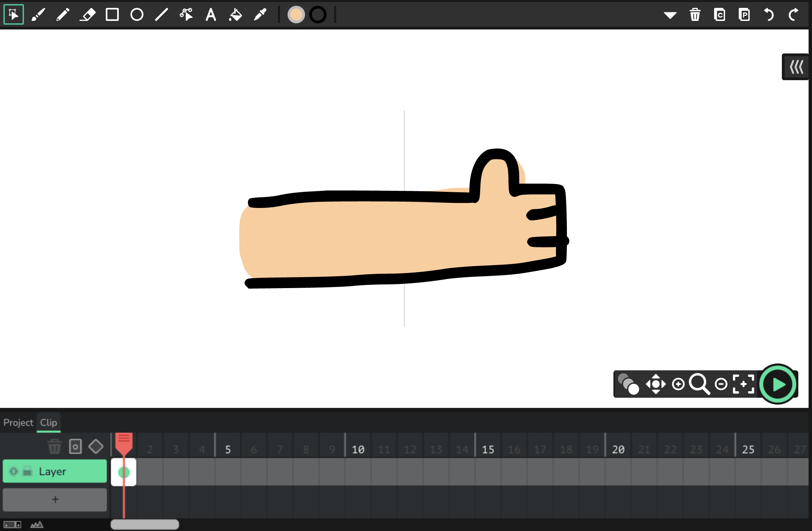The height and width of the screenshot is (531, 812).
Task: Click the trash delete icon in toolbar
Action: pos(695,14)
